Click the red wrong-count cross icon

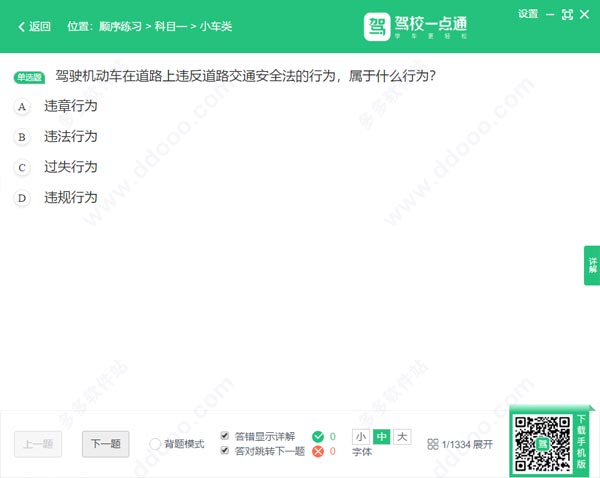coord(318,452)
